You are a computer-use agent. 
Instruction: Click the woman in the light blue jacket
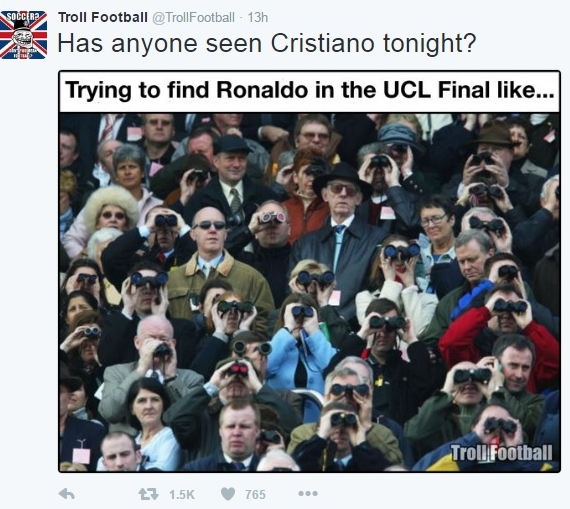(300, 345)
